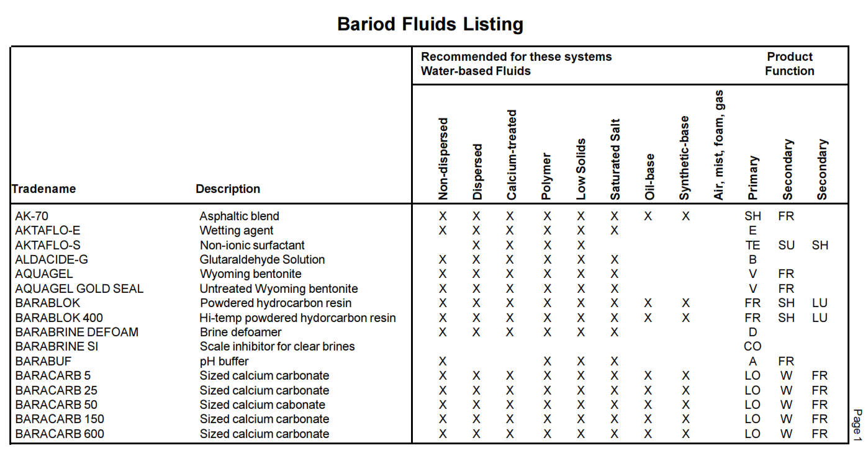
Task: Select the BARACARB 600 tradename
Action: [x=60, y=434]
